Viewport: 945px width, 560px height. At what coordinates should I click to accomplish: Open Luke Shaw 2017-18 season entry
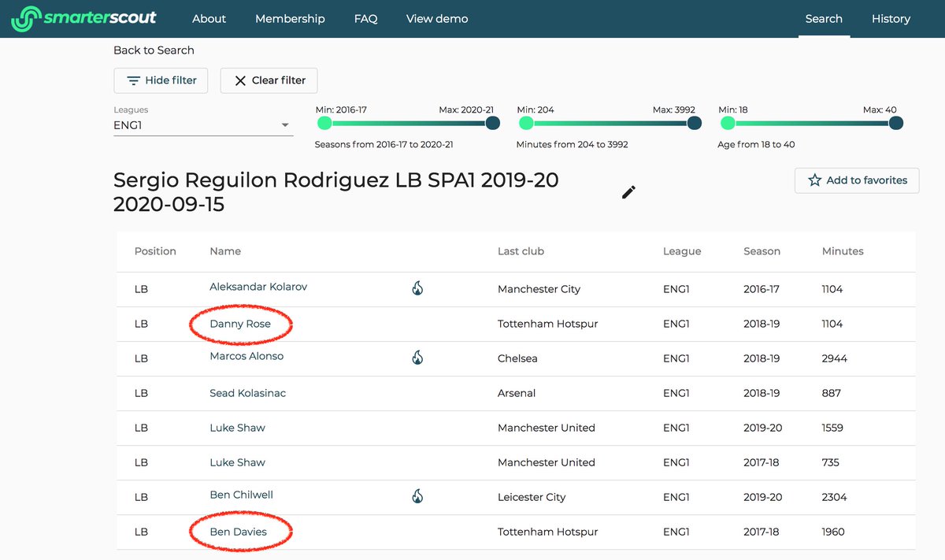[237, 462]
